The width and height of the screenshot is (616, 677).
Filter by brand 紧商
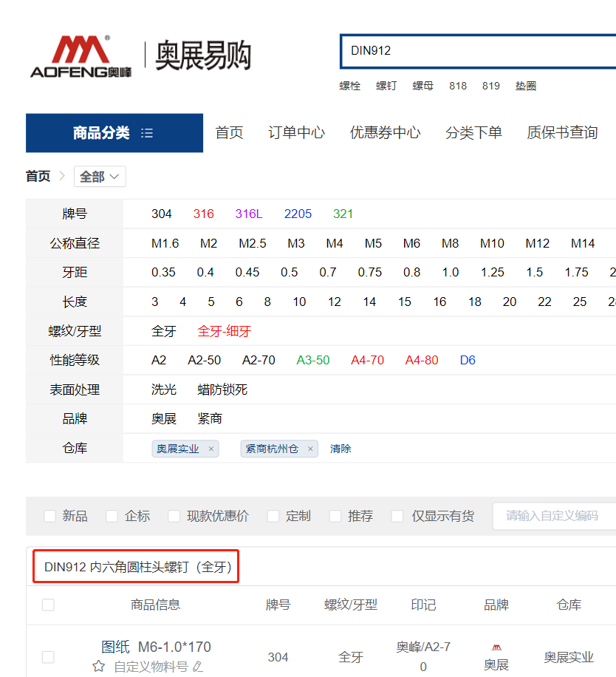[210, 419]
